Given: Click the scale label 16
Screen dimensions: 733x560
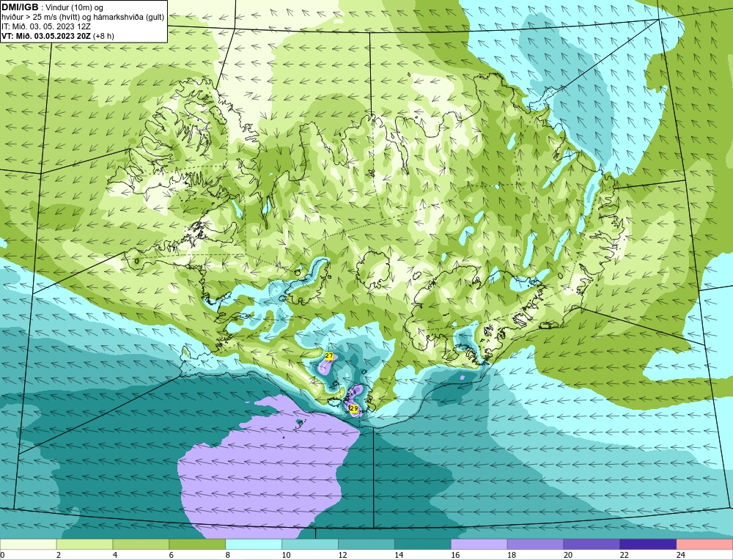Looking at the screenshot, I should point(455,555).
